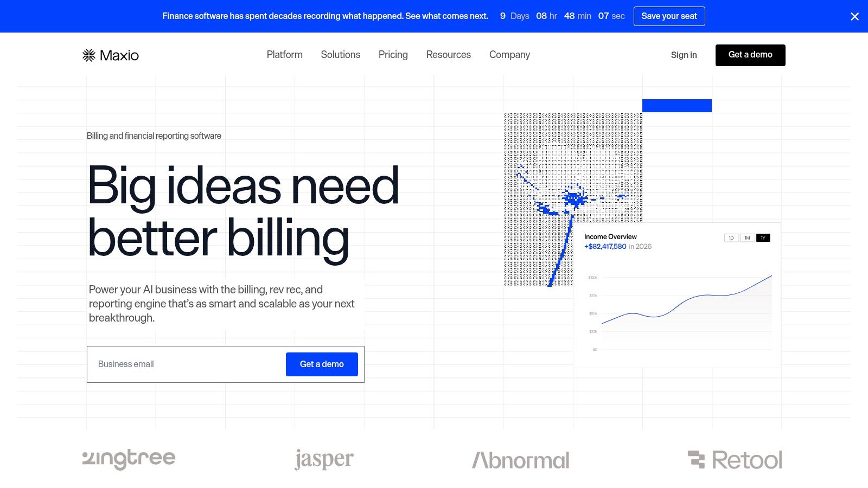This screenshot has width=868, height=488.
Task: Open the Resources menu
Action: pyautogui.click(x=449, y=55)
